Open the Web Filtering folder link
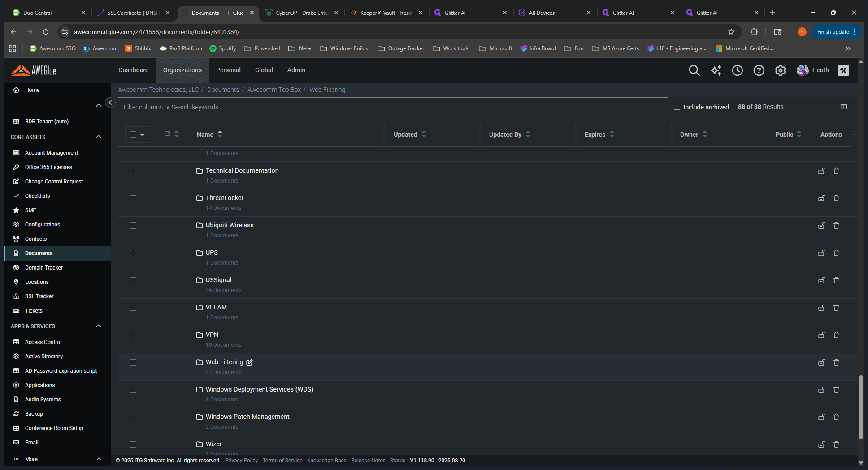 (x=225, y=362)
